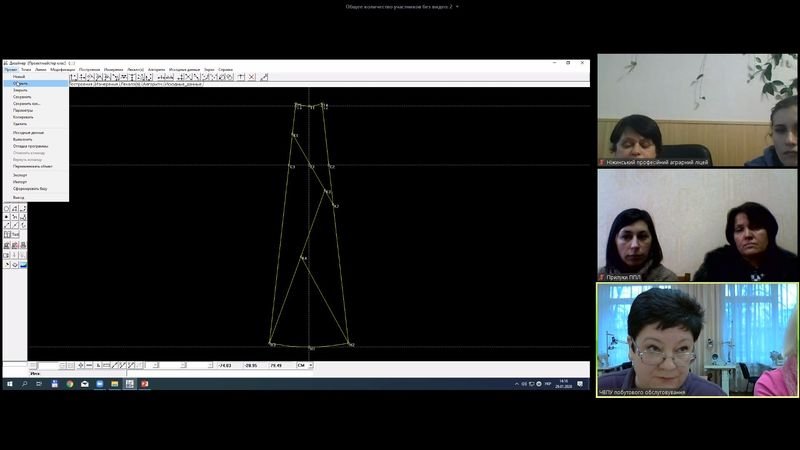Click the crosshair icon in the bottom toolbar
This screenshot has height=450, width=800.
tap(80, 365)
